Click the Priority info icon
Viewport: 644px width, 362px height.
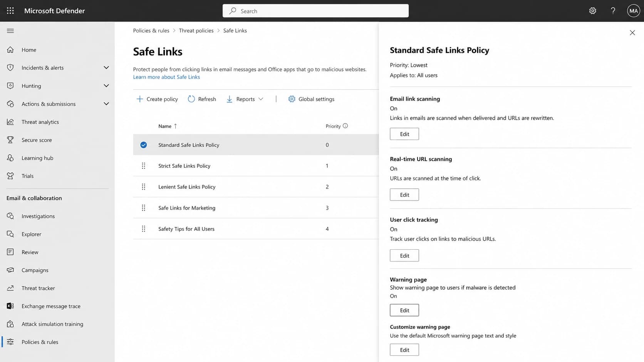pos(345,126)
